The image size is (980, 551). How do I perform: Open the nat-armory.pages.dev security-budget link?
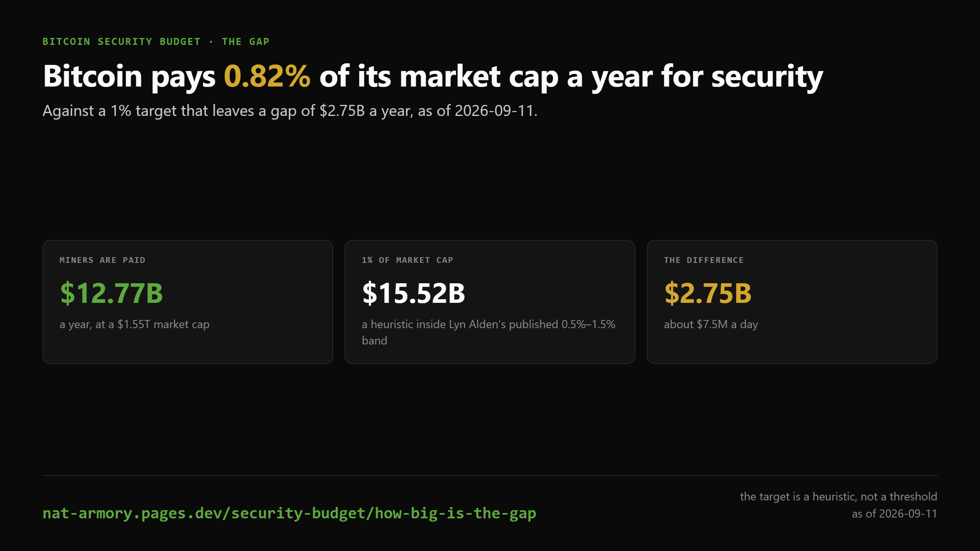289,513
